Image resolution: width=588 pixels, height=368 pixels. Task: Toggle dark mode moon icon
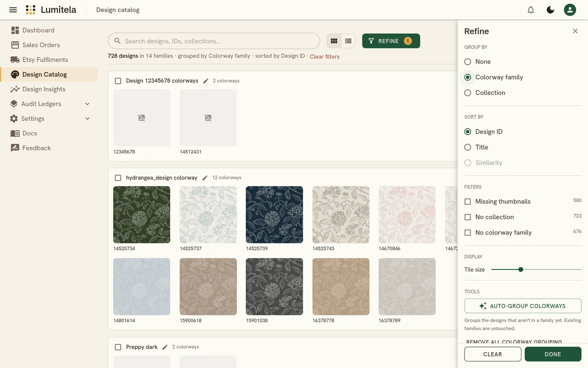pyautogui.click(x=550, y=10)
